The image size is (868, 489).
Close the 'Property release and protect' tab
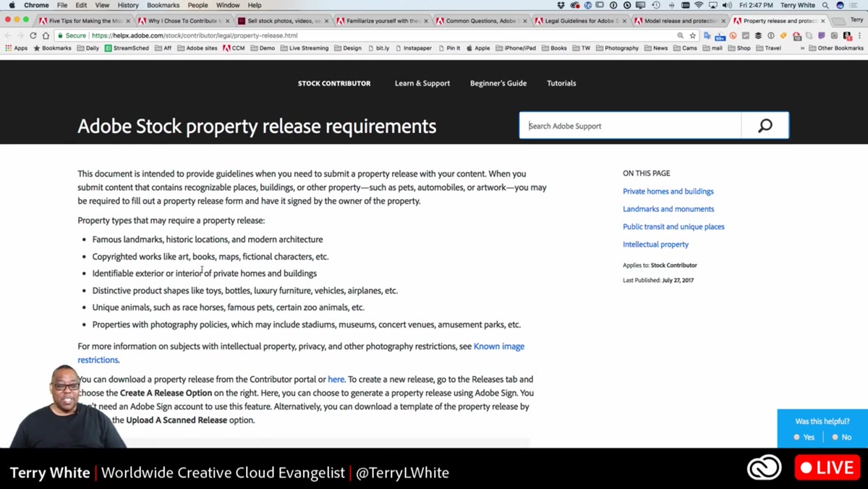coord(822,21)
